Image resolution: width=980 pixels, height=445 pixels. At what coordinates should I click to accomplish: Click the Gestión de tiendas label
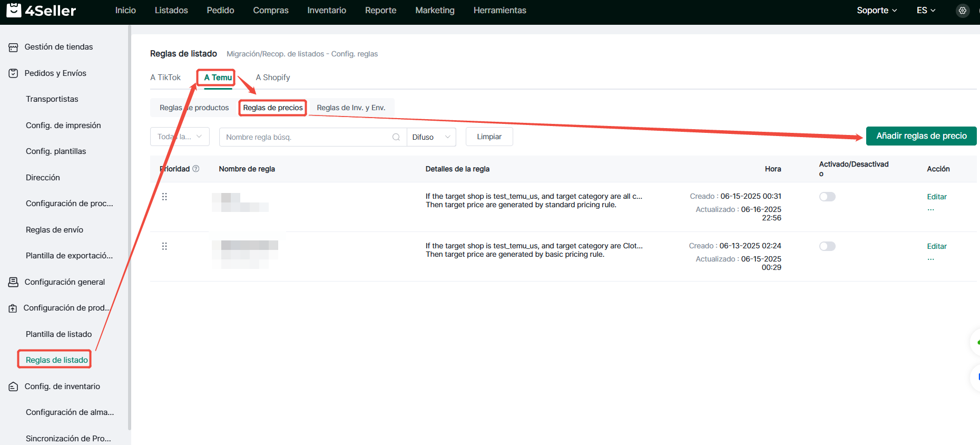(58, 47)
